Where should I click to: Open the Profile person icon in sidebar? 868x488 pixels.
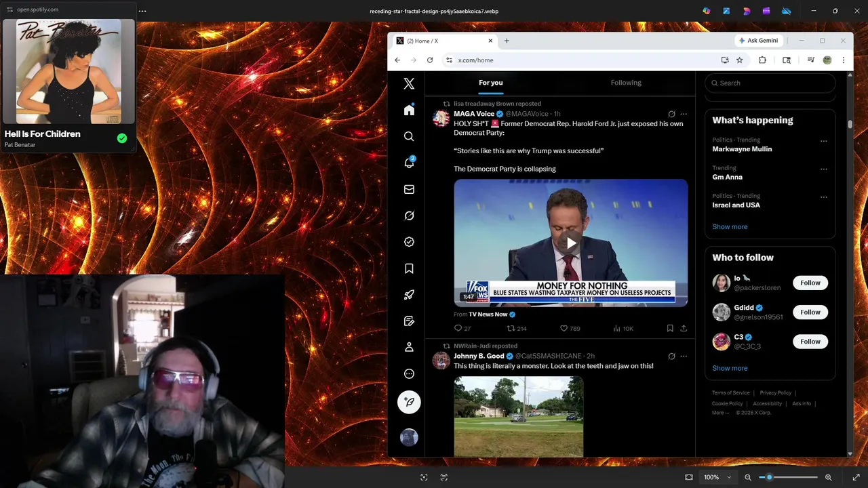click(409, 347)
